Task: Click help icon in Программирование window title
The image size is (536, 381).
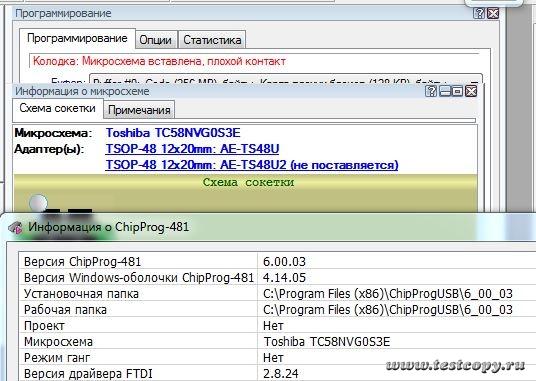Action: [479, 13]
